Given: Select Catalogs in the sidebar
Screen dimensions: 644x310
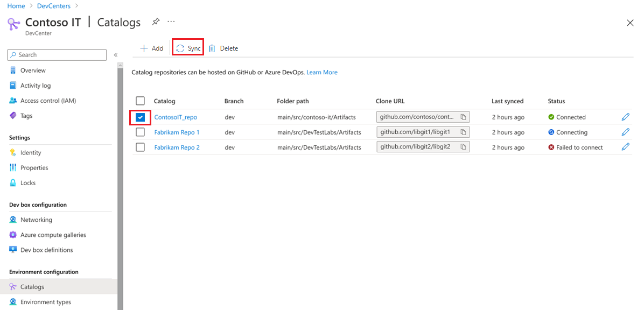Looking at the screenshot, I should coord(59,287).
